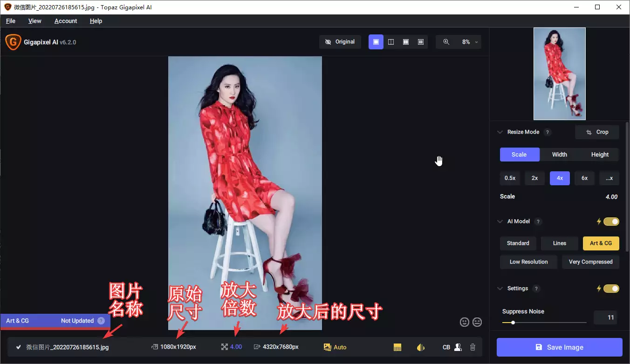This screenshot has height=364, width=630.
Task: Collapse the Resize Mode section
Action: pos(500,132)
